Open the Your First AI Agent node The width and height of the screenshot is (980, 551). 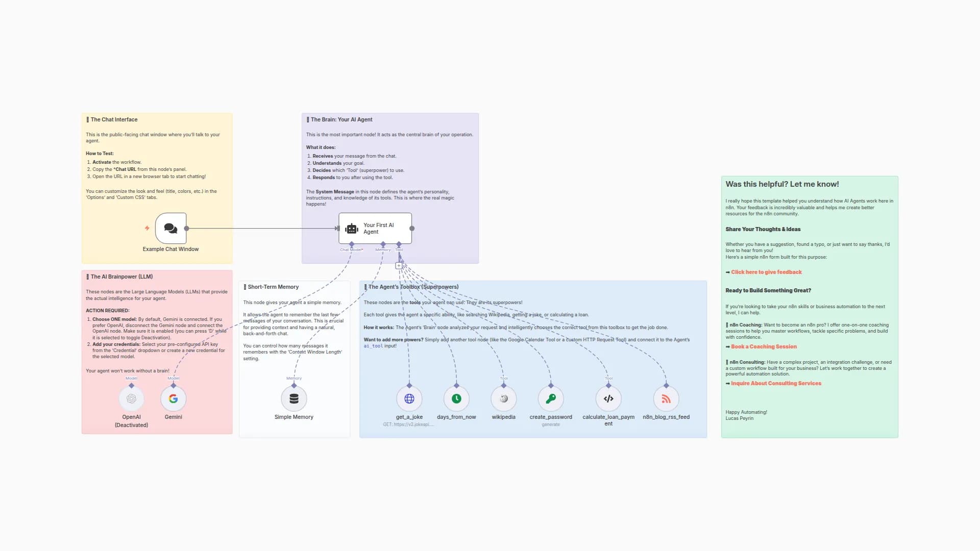pos(375,228)
